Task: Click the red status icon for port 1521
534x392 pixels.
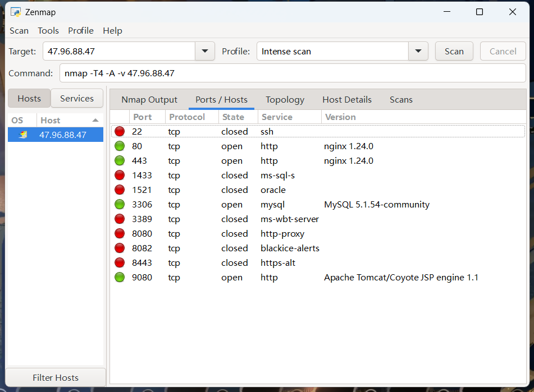Action: coord(120,190)
